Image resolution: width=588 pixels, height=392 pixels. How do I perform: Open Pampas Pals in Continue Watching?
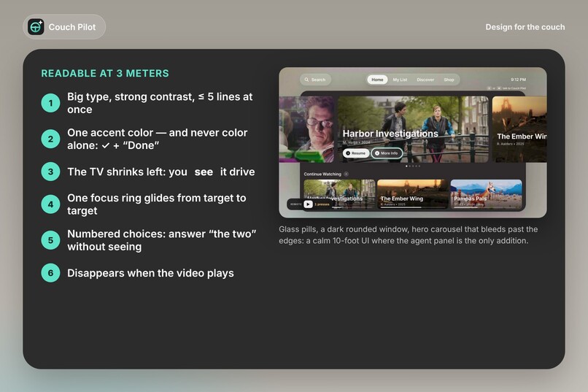(486, 194)
